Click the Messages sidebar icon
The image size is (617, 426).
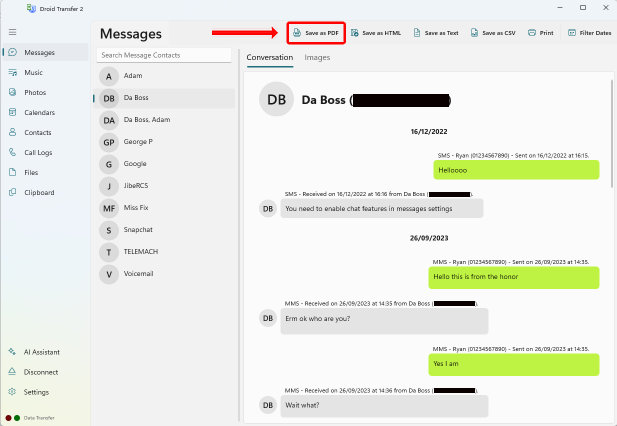coord(13,52)
